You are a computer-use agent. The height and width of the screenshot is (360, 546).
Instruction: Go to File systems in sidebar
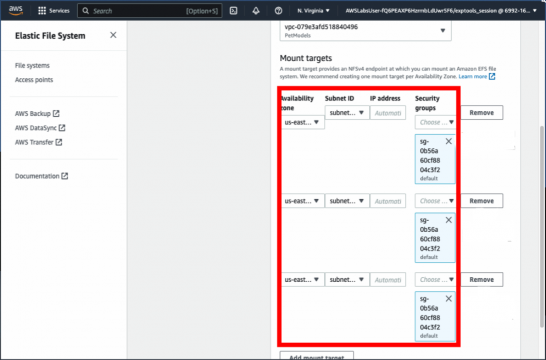pyautogui.click(x=32, y=65)
